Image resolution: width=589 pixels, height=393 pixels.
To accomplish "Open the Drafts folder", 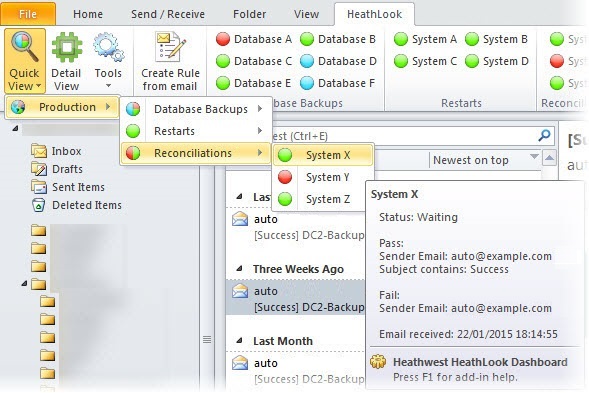I will click(57, 169).
